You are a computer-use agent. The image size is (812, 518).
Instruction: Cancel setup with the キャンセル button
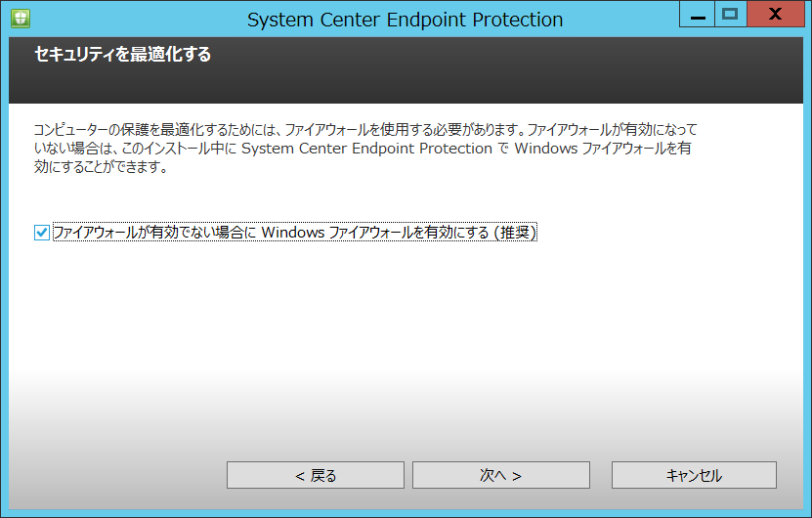coord(694,475)
